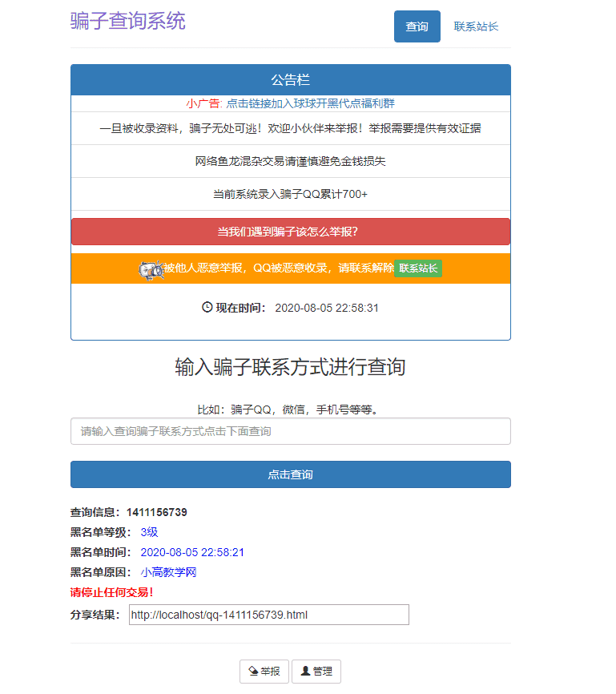Screen dimensions: 616x694
Task: Click the megaphone icon in orange banner
Action: tap(151, 270)
